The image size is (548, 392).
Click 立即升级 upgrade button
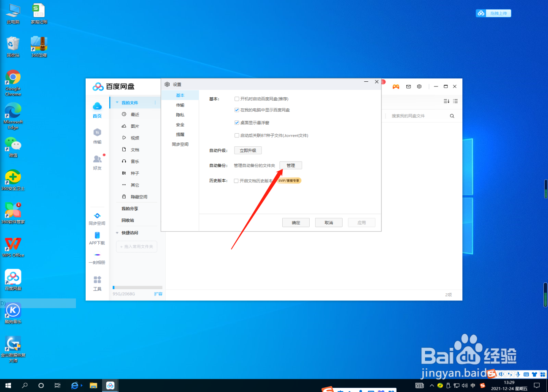248,150
